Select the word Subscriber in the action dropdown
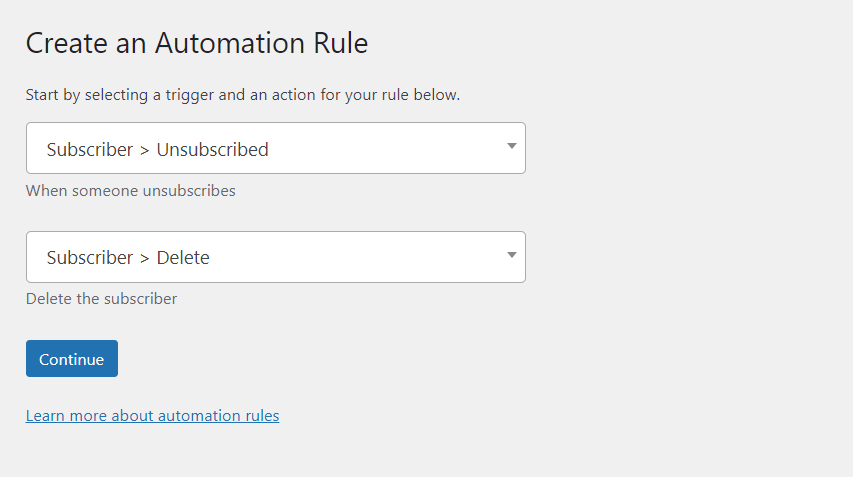The width and height of the screenshot is (853, 477). pyautogui.click(x=90, y=257)
